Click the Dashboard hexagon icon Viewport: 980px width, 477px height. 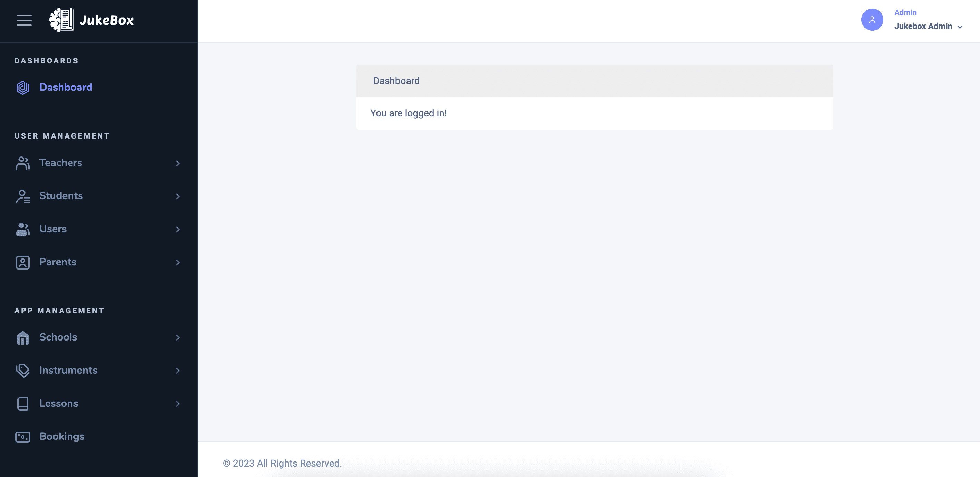coord(23,88)
